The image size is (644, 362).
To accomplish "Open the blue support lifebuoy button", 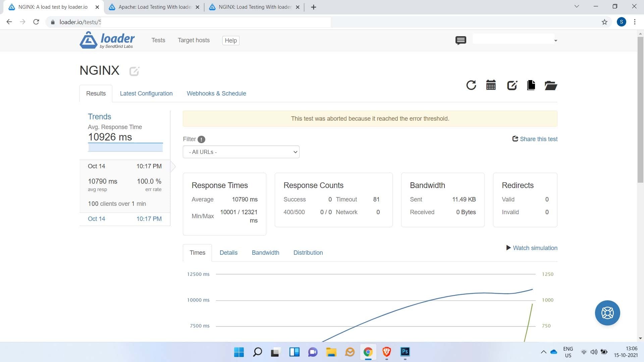I will click(607, 313).
